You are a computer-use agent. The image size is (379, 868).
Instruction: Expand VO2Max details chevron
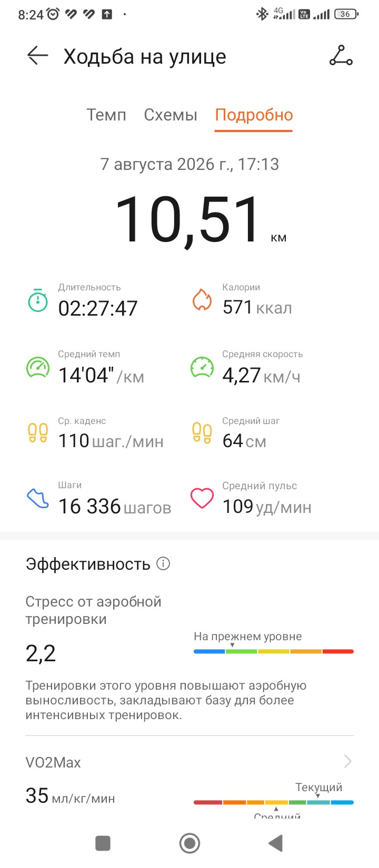pyautogui.click(x=347, y=761)
